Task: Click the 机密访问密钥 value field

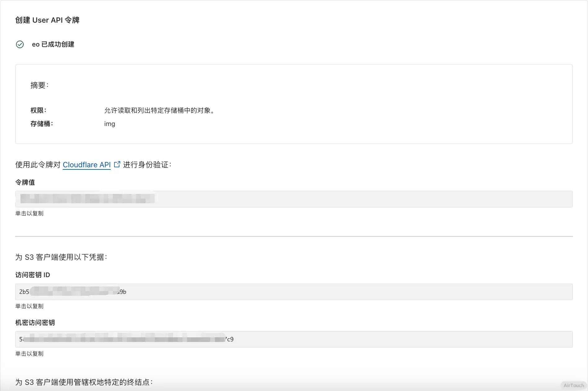Action: tap(294, 339)
